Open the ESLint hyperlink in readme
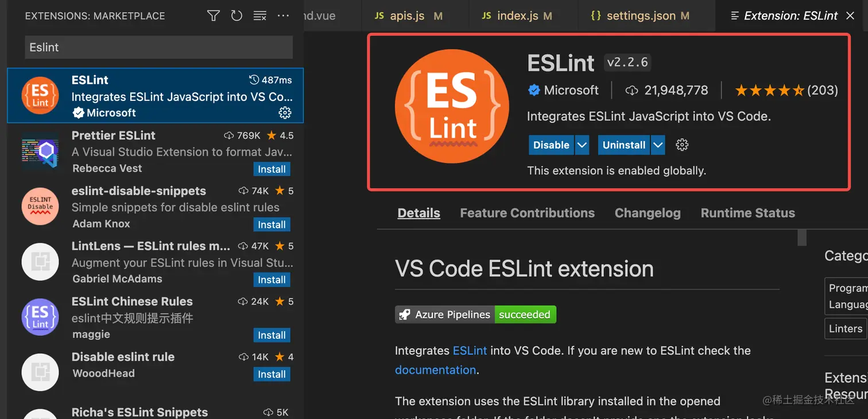This screenshot has height=419, width=868. (x=470, y=351)
